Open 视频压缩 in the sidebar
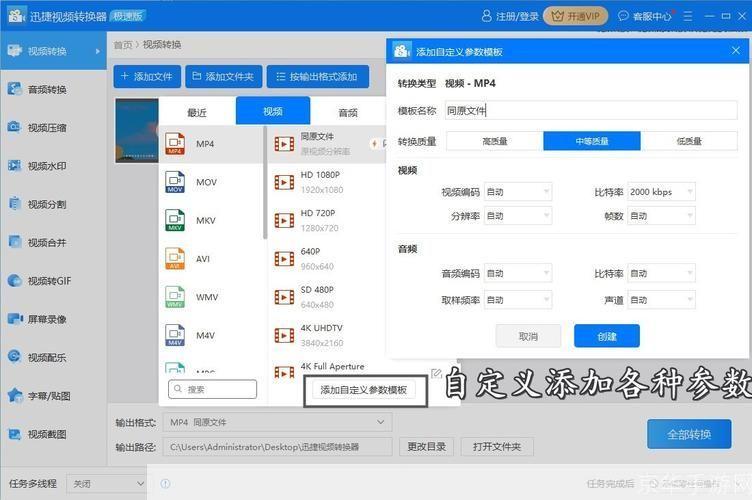Image resolution: width=752 pixels, height=500 pixels. (53, 128)
